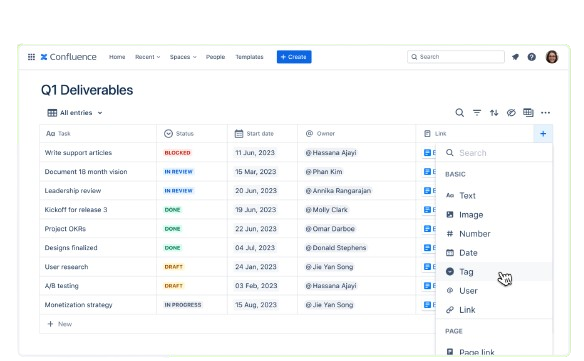Image resolution: width=584 pixels, height=361 pixels.
Task: Toggle hidden fields eye icon
Action: click(x=511, y=113)
